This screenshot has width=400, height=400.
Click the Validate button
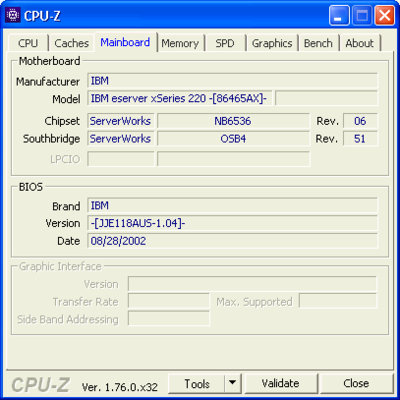click(x=281, y=384)
